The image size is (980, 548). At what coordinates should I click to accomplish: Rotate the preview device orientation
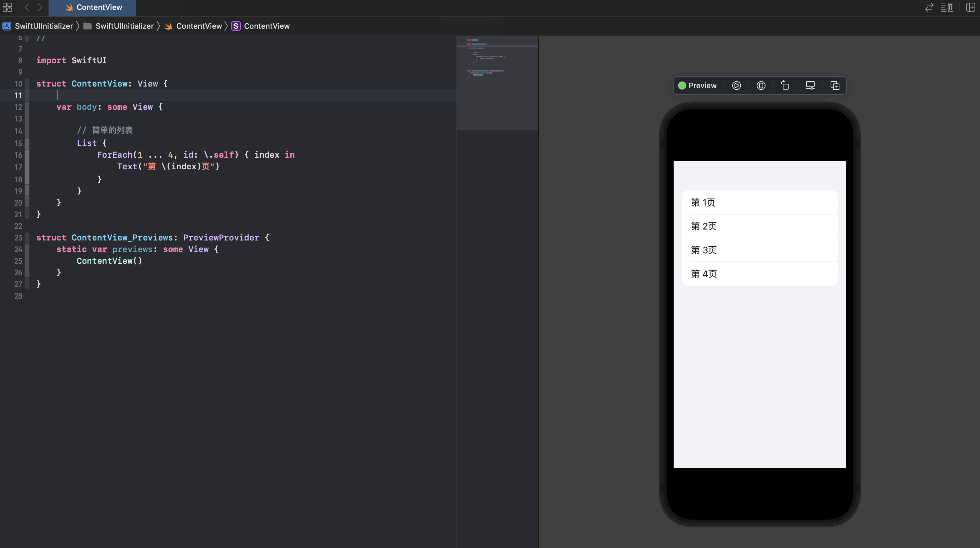click(785, 86)
